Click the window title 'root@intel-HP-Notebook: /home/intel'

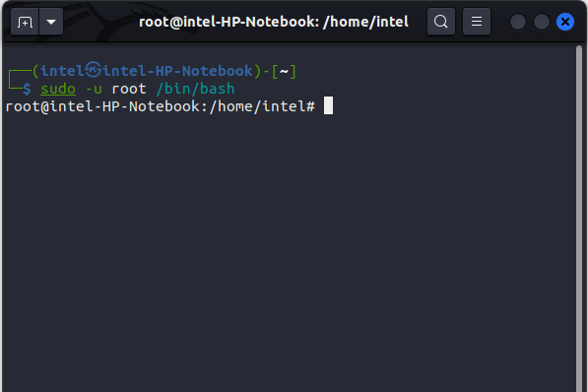point(274,22)
